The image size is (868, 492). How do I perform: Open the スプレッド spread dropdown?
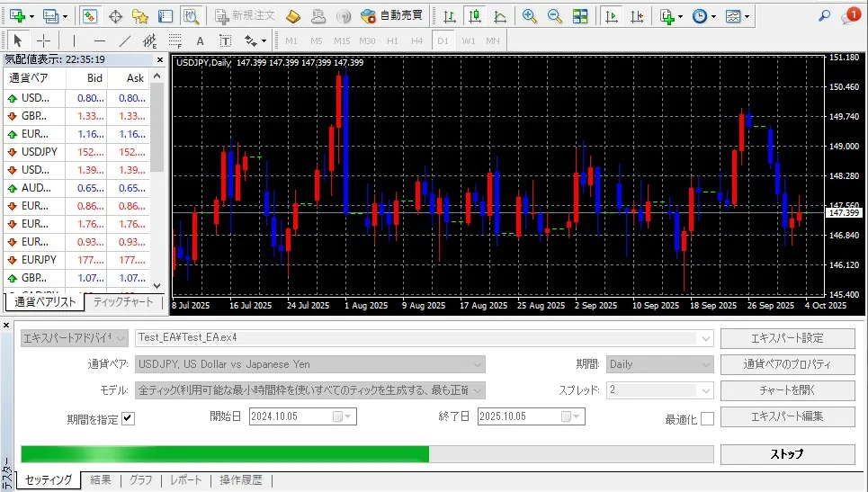(x=706, y=390)
